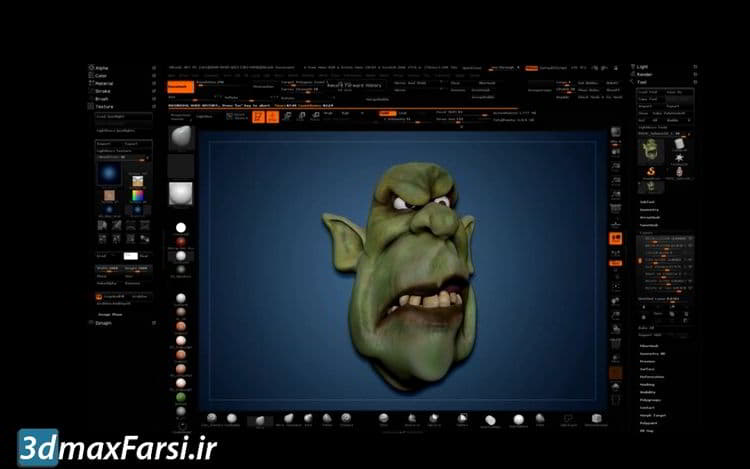Select the ogre head tool thumbnail
The height and width of the screenshot is (469, 750).
[651, 150]
